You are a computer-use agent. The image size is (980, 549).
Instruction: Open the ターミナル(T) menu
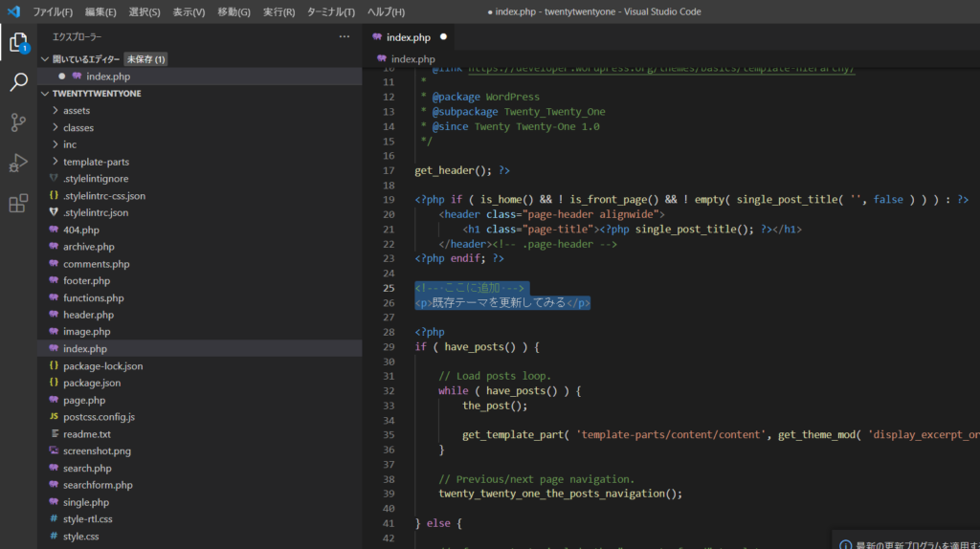pos(330,11)
